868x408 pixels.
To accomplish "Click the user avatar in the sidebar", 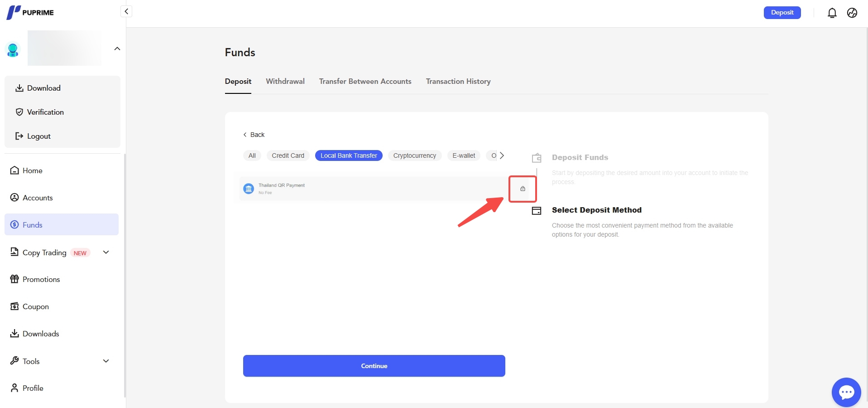I will [x=12, y=50].
